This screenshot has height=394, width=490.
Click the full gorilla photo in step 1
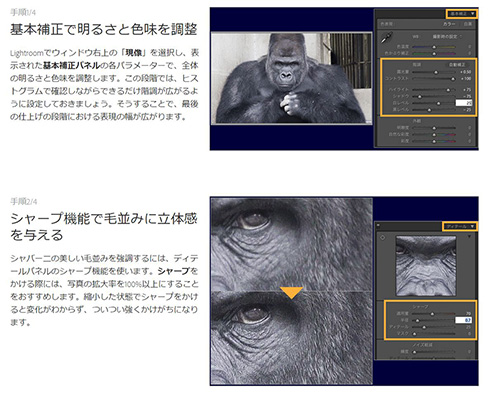[292, 78]
